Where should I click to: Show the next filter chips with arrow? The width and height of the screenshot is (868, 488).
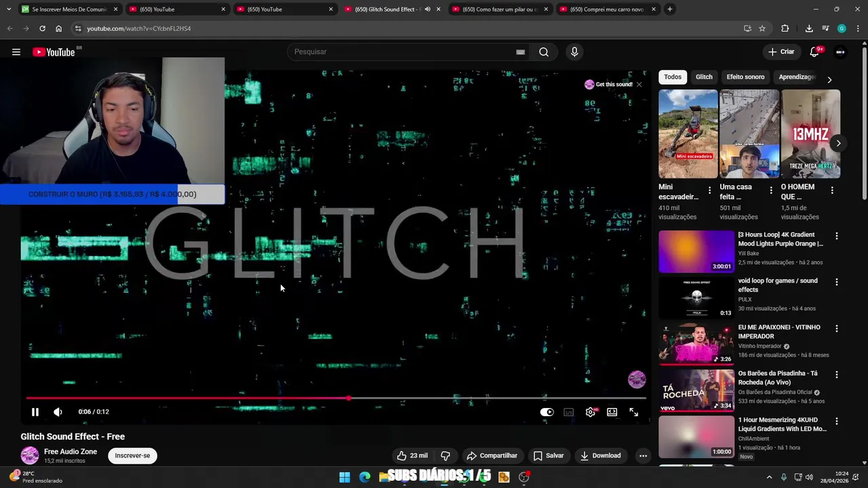pos(829,79)
